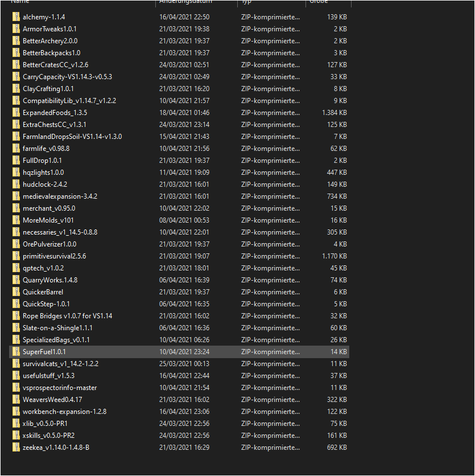Viewport: 475px width, 476px height.
Task: Click the ZIP icon next to alchemy-1.1.4
Action: coord(16,17)
